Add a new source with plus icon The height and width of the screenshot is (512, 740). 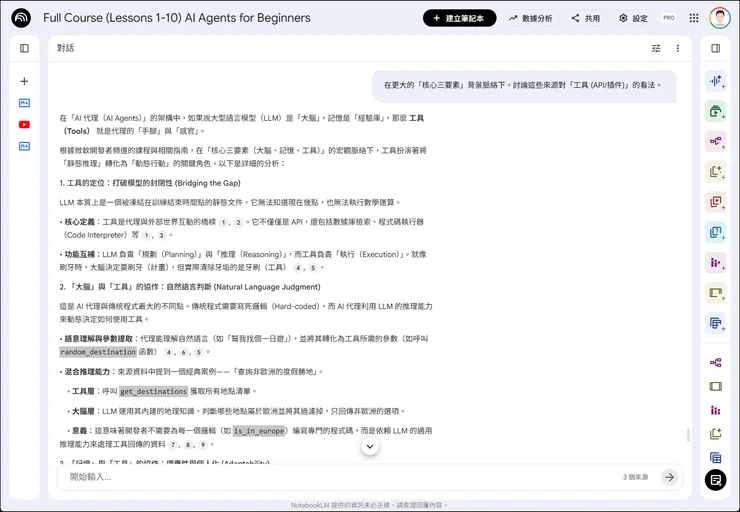click(x=24, y=81)
